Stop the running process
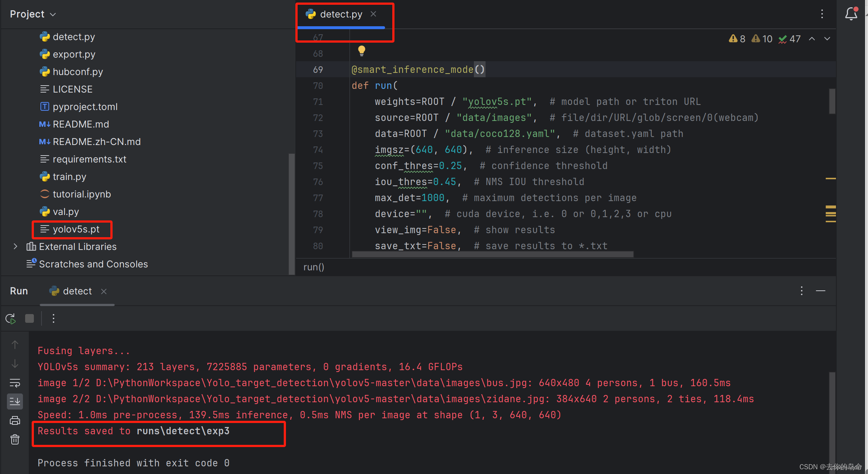Viewport: 868px width, 474px height. (x=30, y=319)
